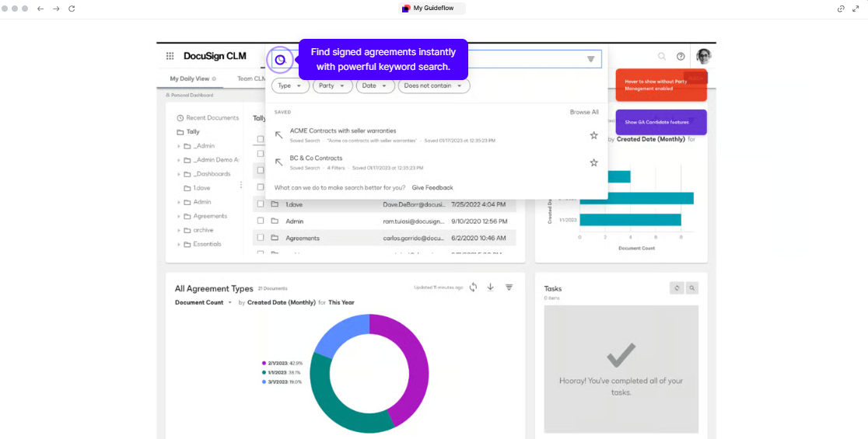This screenshot has width=868, height=439.
Task: Click the Tally folder icon
Action: tap(180, 132)
